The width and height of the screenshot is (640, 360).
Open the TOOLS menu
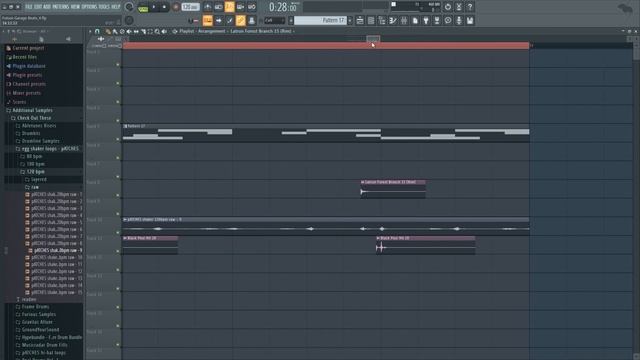pos(104,7)
